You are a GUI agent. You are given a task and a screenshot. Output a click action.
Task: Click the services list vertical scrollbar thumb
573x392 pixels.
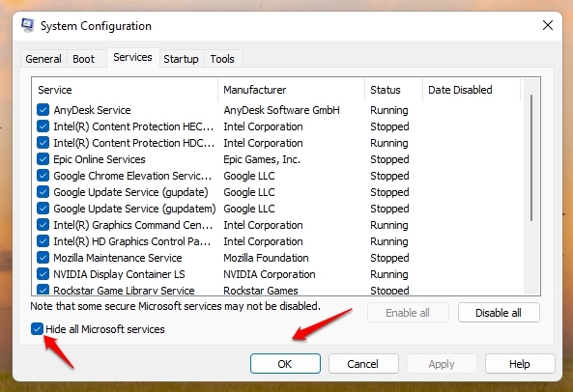click(x=531, y=157)
